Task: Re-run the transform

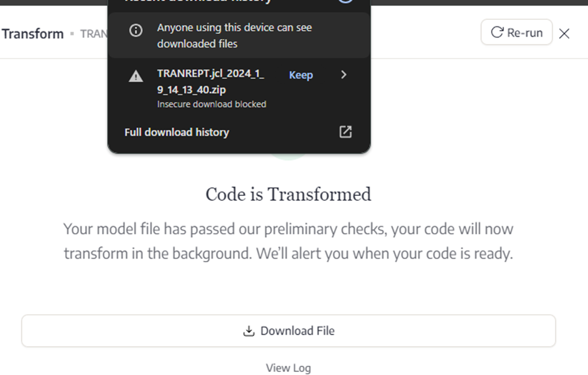Action: tap(516, 32)
